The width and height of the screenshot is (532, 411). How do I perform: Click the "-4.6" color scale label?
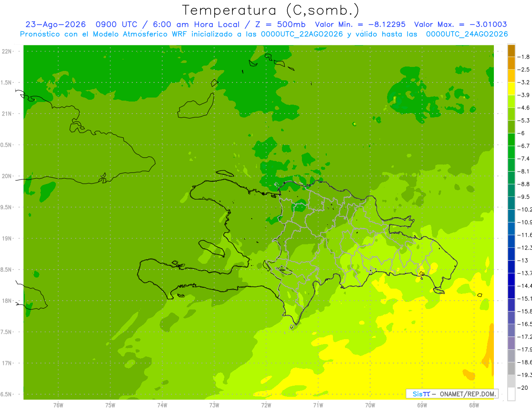click(x=524, y=108)
